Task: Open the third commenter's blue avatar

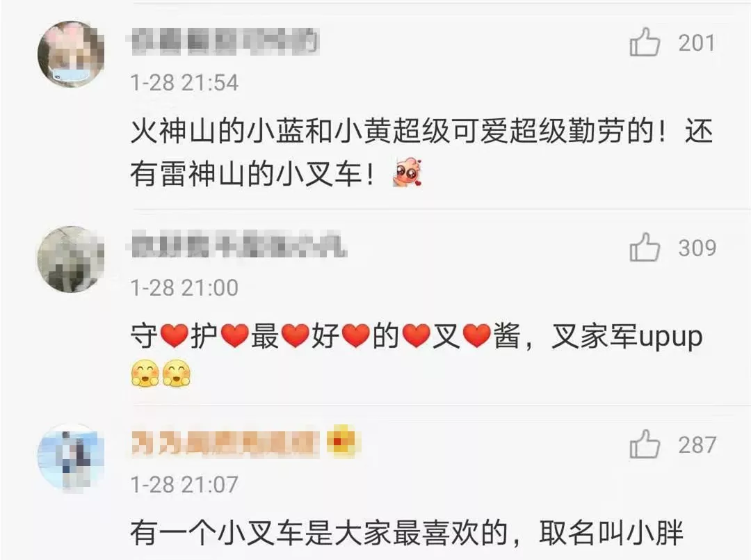Action: 71,456
